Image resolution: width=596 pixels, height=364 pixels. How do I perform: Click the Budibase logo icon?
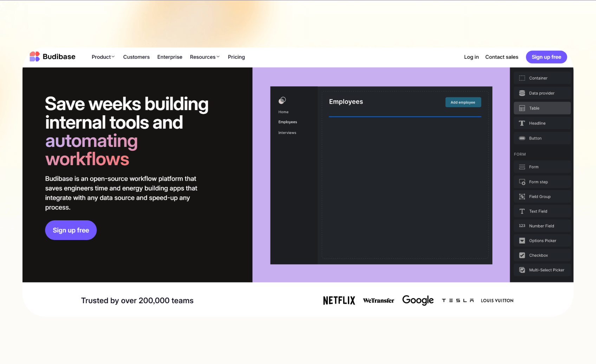pyautogui.click(x=34, y=57)
